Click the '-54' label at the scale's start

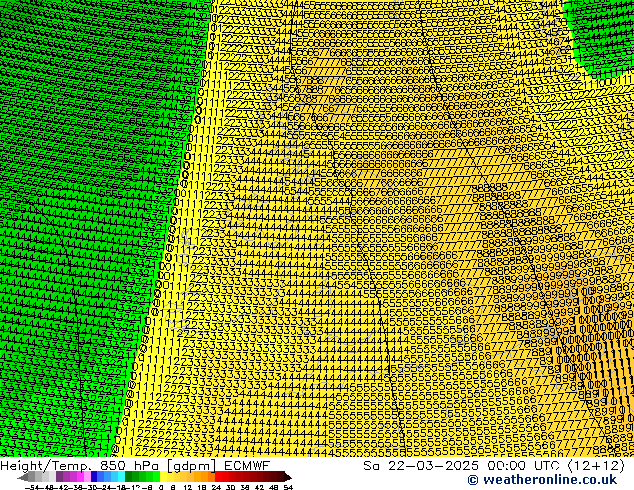click(x=32, y=487)
